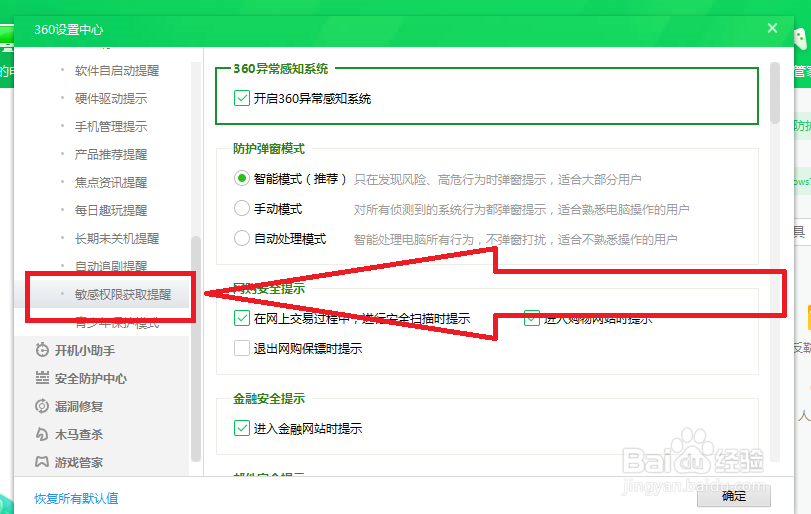The image size is (811, 514).
Task: Open 软件自启动提醒 settings item
Action: [x=117, y=70]
